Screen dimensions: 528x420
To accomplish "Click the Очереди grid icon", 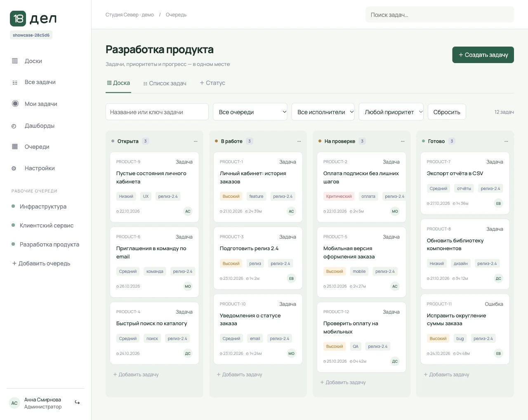I will pos(15,147).
